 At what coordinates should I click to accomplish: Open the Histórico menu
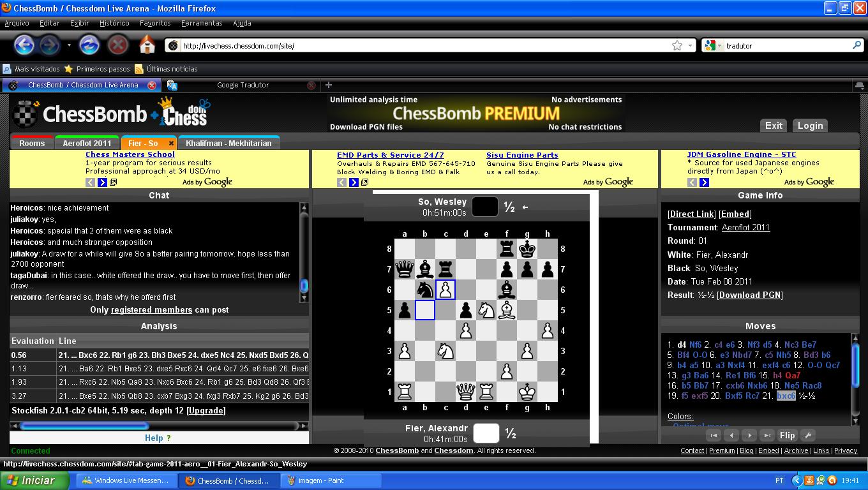(114, 23)
